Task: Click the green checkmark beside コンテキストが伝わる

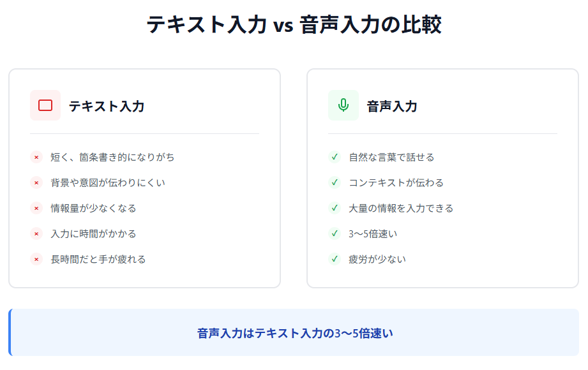Action: tap(335, 182)
